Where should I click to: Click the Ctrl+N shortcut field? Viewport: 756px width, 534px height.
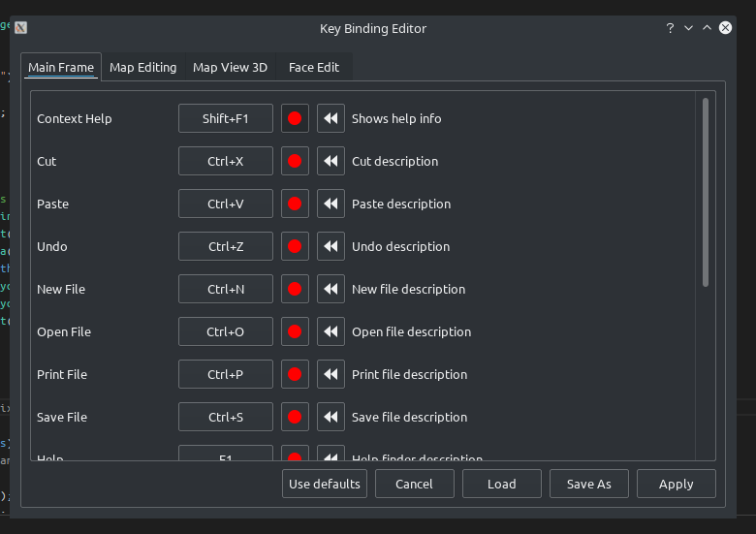[226, 289]
